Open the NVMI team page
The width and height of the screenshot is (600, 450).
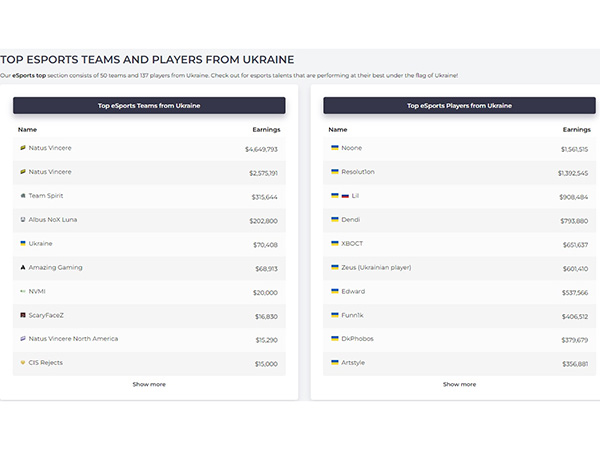(37, 291)
